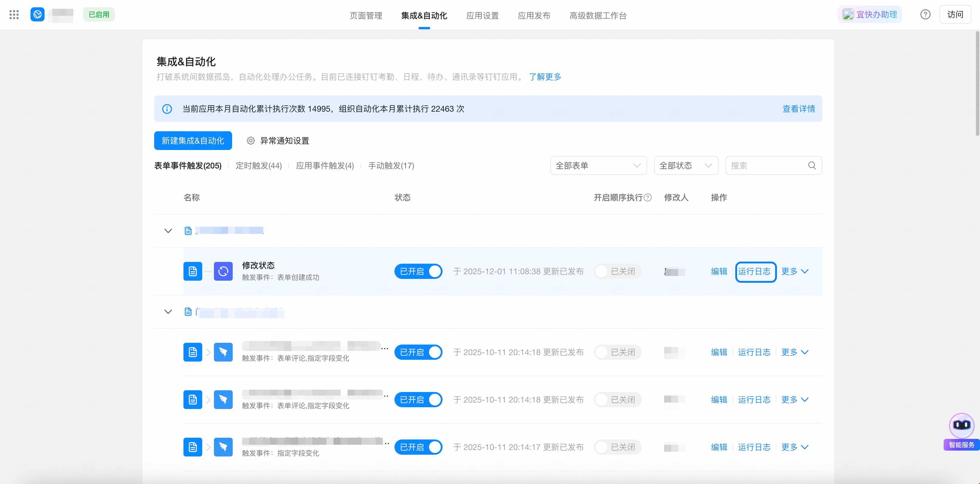Click the search magnifier icon

click(812, 166)
